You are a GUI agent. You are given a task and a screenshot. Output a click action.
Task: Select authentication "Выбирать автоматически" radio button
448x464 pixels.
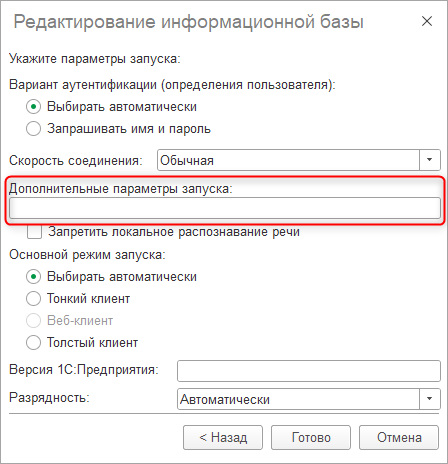[33, 107]
